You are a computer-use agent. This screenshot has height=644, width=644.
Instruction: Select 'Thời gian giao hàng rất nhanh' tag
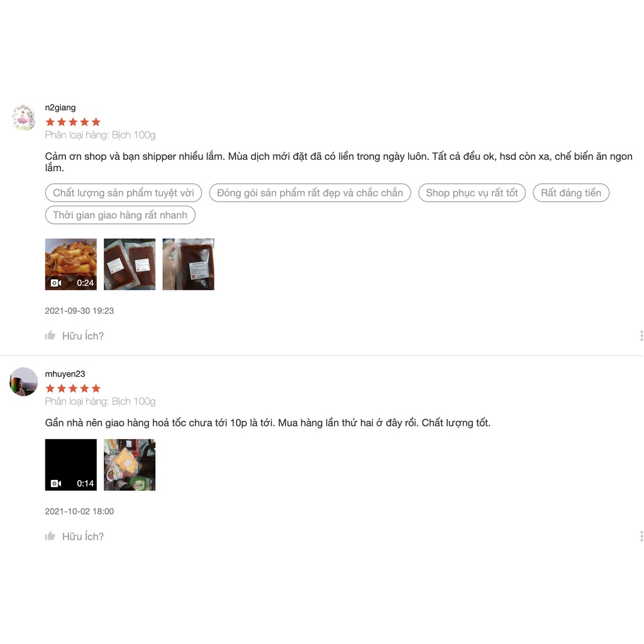pos(120,215)
